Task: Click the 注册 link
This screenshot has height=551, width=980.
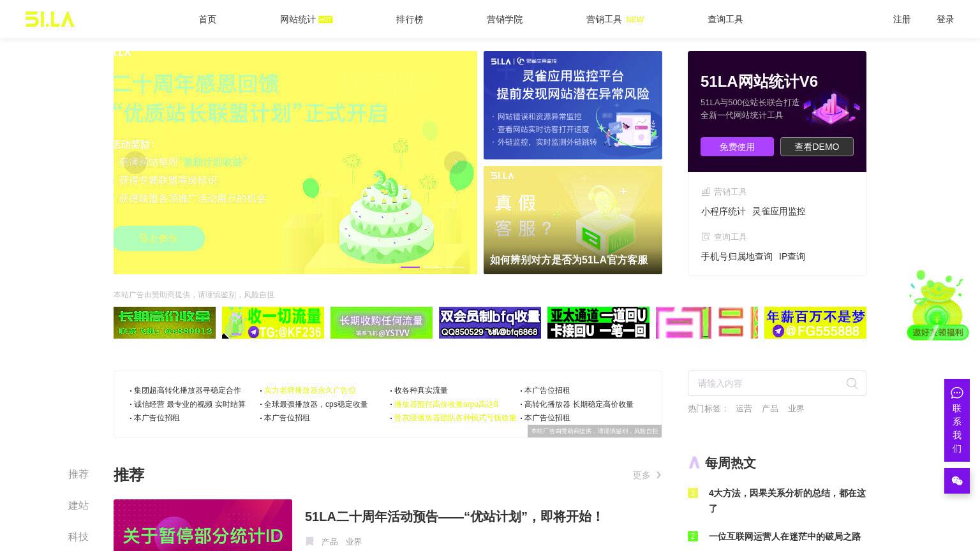Action: [x=902, y=19]
